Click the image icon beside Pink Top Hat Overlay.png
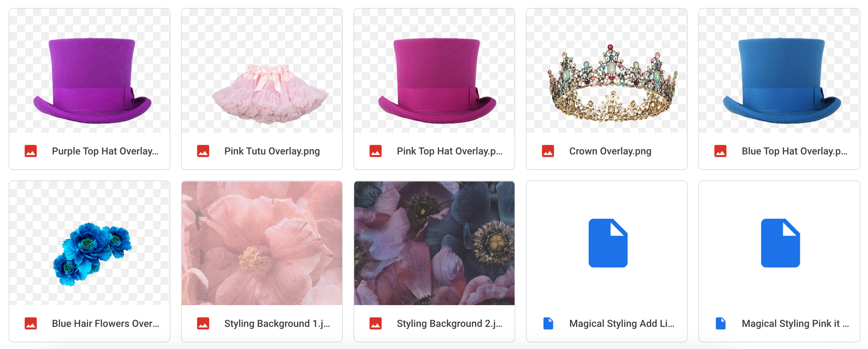The width and height of the screenshot is (868, 349). (x=376, y=151)
